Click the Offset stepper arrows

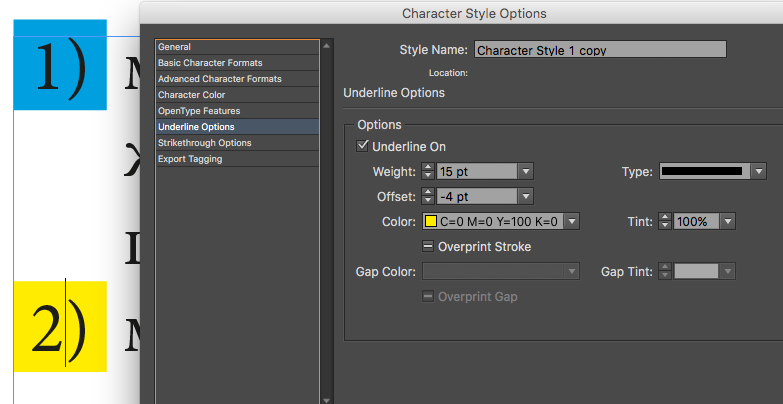428,196
